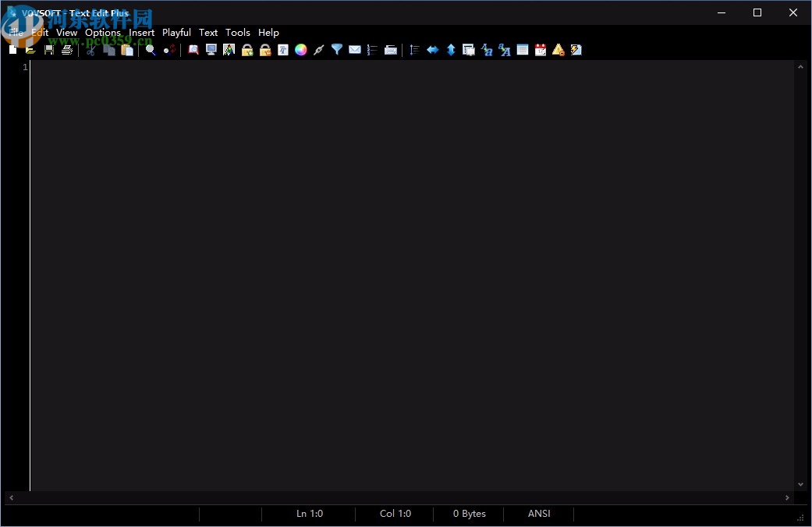The image size is (812, 527).
Task: Open the Tools menu
Action: point(238,32)
